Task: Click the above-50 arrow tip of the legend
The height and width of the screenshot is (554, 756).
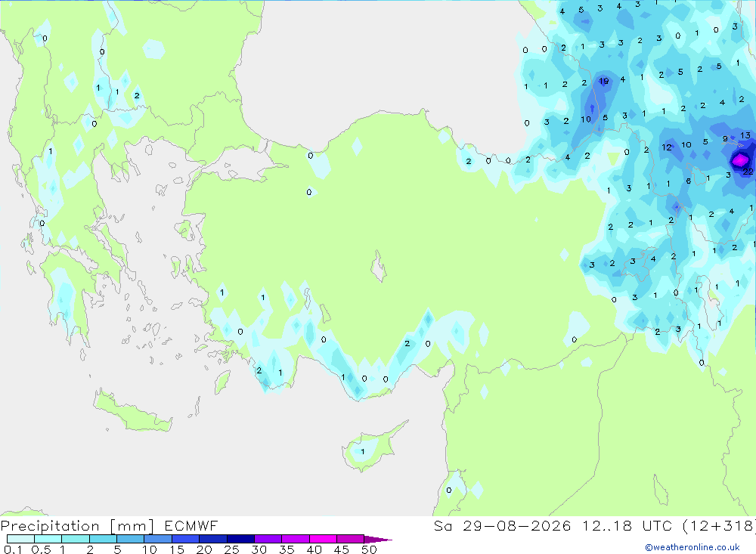Action: (x=378, y=540)
